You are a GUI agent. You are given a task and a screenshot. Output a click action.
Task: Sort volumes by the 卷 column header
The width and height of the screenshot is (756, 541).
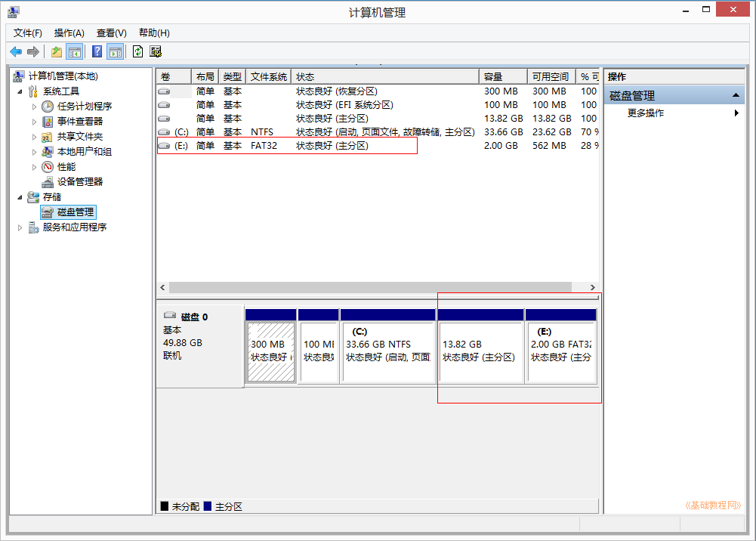point(172,76)
